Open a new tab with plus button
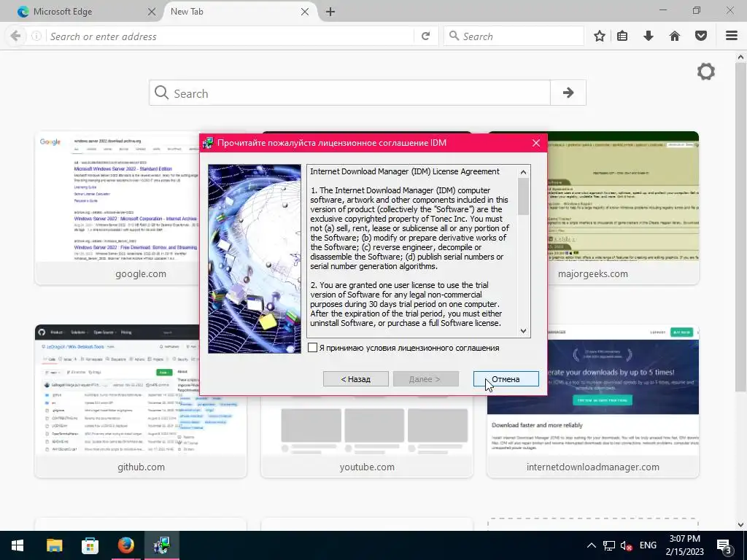 click(x=330, y=12)
